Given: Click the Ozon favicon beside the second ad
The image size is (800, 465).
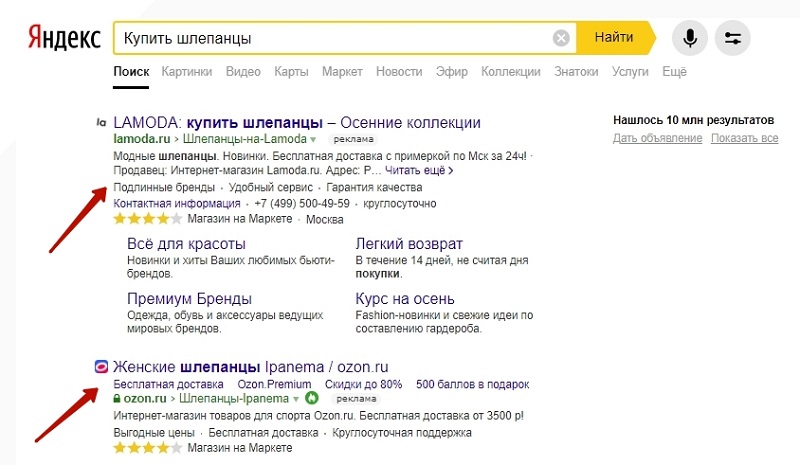Looking at the screenshot, I should [102, 366].
